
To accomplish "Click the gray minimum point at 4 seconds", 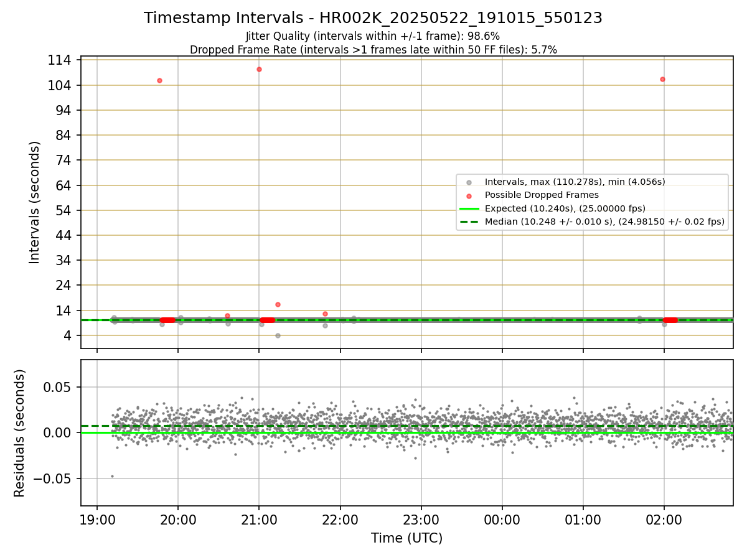I will pos(278,335).
